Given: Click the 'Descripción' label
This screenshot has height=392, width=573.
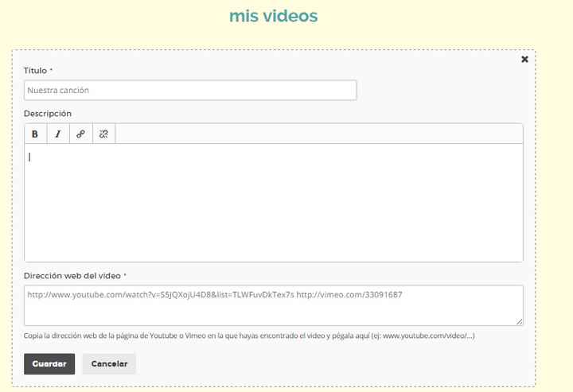Looking at the screenshot, I should [x=48, y=114].
